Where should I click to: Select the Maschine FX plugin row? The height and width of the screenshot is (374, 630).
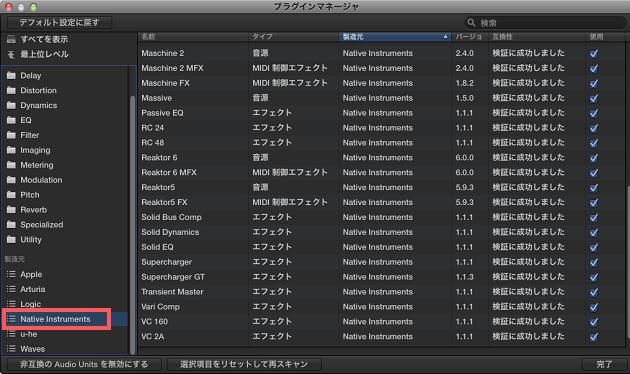(380, 83)
